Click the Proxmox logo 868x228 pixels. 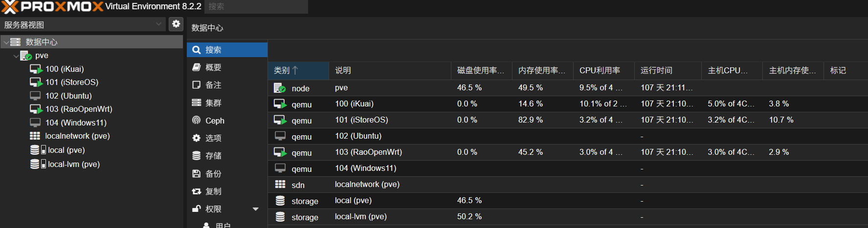point(52,7)
